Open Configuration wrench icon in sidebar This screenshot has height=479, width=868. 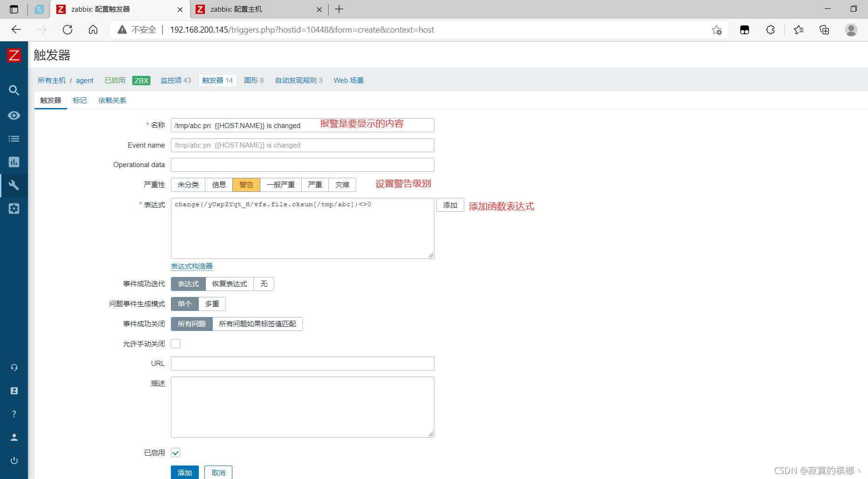coord(14,185)
